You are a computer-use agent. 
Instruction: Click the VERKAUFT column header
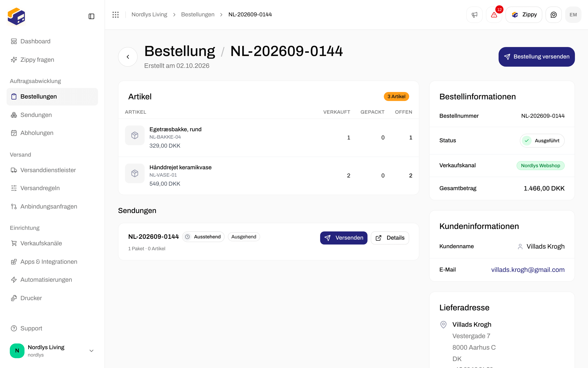pyautogui.click(x=336, y=112)
